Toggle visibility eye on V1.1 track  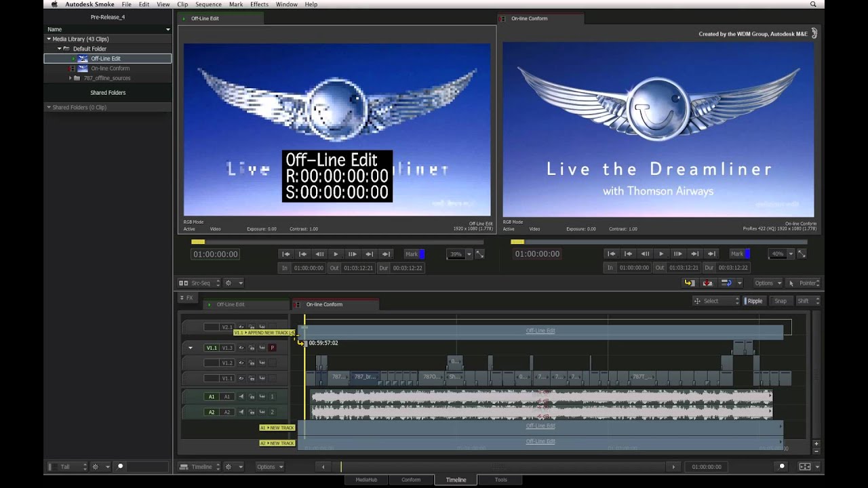pos(241,378)
